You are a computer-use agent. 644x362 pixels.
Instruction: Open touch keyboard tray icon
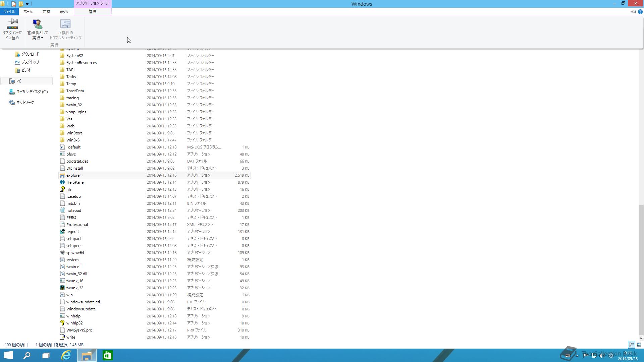point(568,355)
